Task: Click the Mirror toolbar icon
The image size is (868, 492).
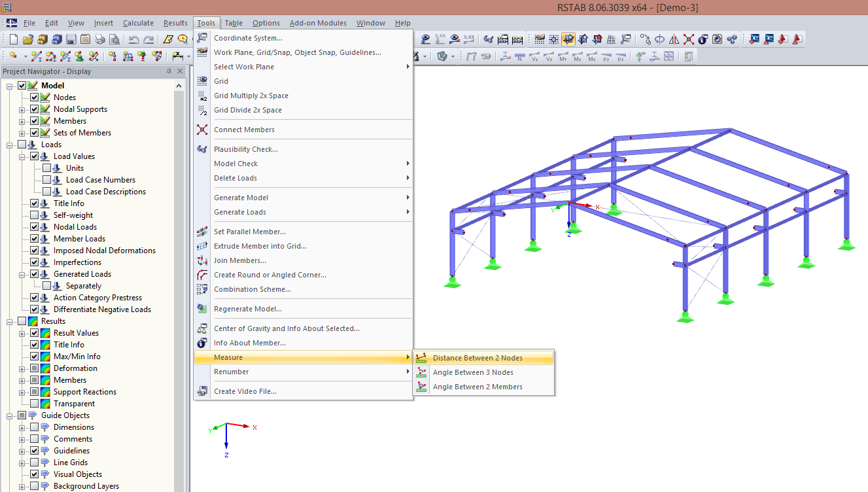Action: pyautogui.click(x=674, y=39)
